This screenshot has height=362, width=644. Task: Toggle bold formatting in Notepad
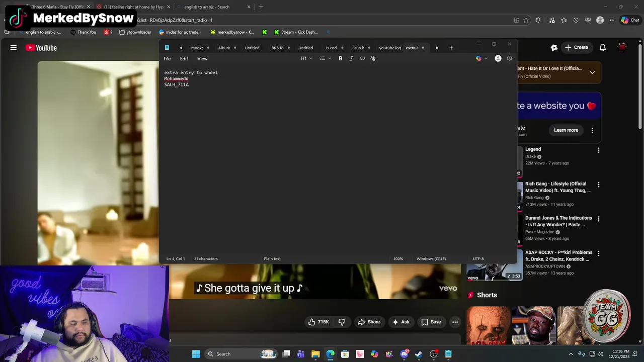point(340,58)
